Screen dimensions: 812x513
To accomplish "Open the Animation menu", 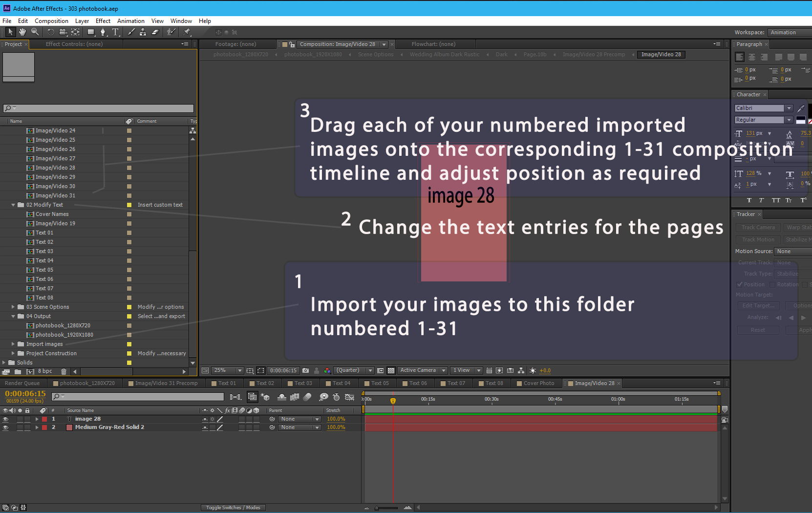I will (130, 21).
